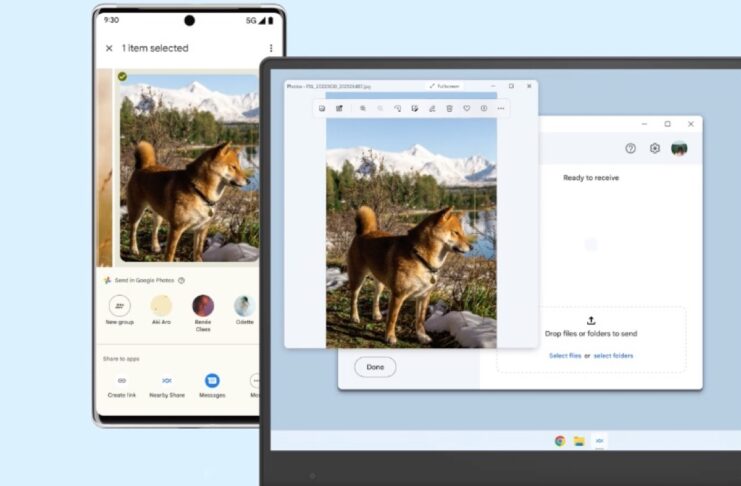The height and width of the screenshot is (486, 741).
Task: Click the Nearby Share taskbar icon
Action: tap(599, 441)
